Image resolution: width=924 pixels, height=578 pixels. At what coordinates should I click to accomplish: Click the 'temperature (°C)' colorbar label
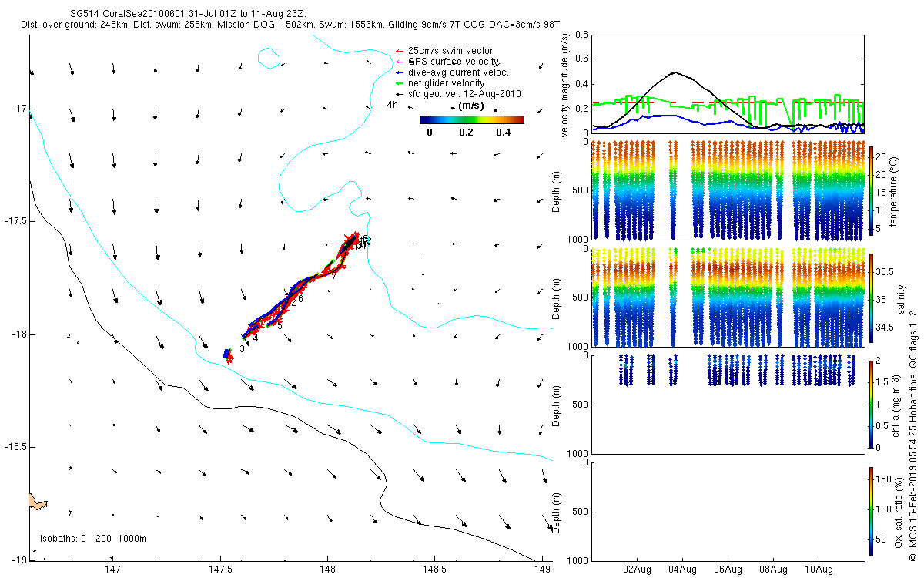coord(896,190)
